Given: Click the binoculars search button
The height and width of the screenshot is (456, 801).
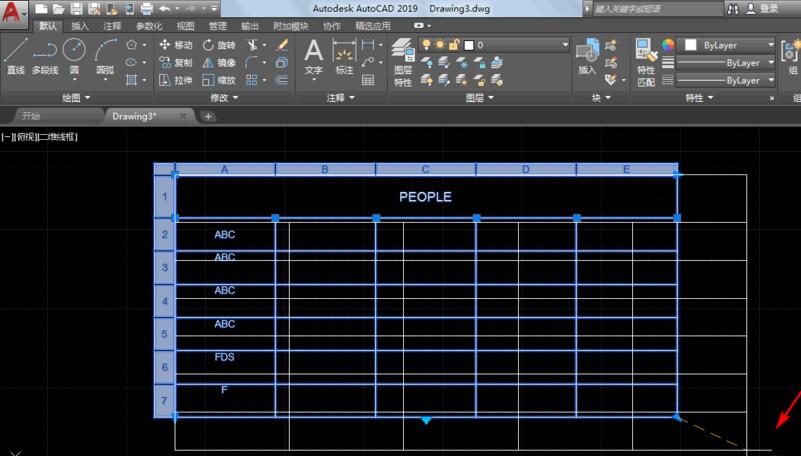Looking at the screenshot, I should pyautogui.click(x=733, y=9).
